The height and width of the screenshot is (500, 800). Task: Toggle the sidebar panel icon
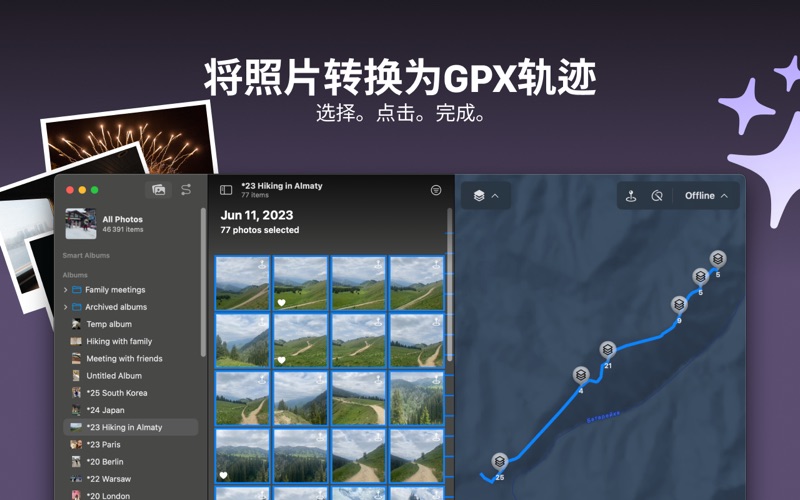[226, 190]
